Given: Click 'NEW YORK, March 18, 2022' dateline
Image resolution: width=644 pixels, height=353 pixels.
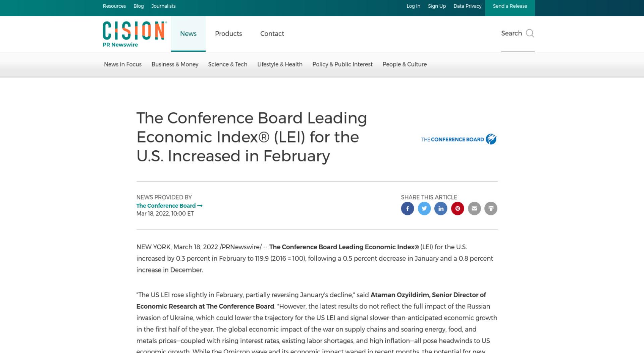Looking at the screenshot, I should click(177, 247).
